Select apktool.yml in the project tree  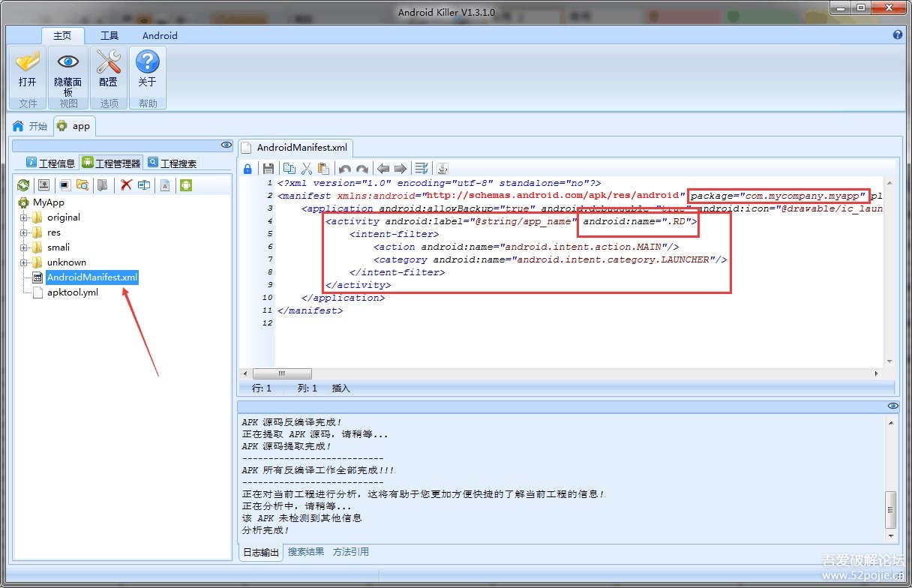[73, 292]
